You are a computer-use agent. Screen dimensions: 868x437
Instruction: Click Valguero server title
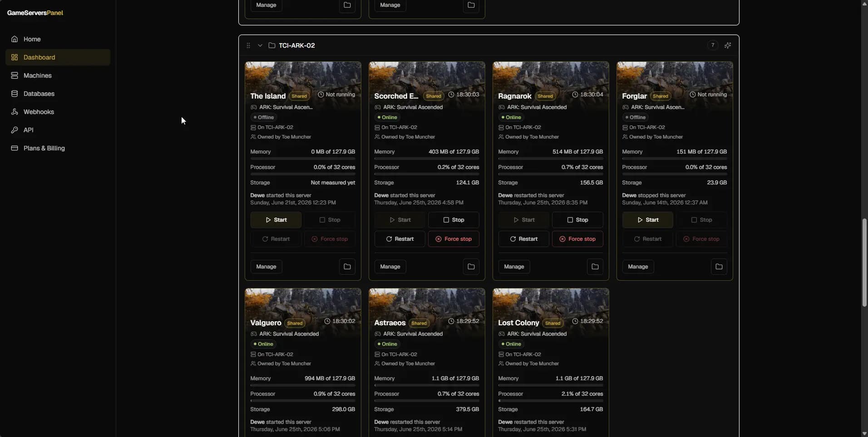[266, 323]
